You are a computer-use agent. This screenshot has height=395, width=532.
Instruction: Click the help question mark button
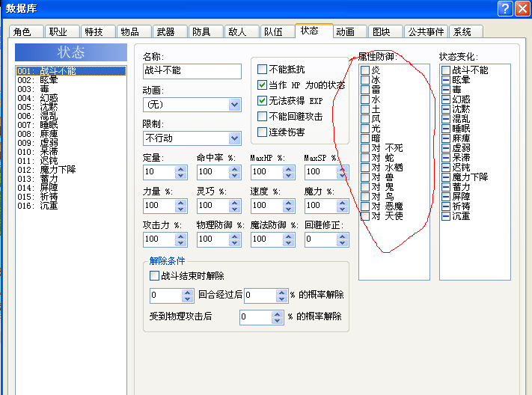505,8
